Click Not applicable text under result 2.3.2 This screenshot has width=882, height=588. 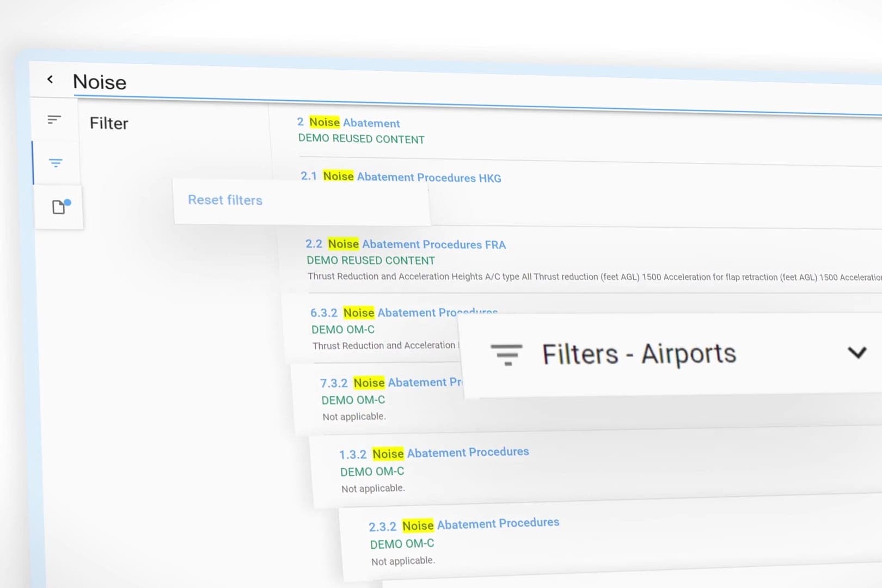[x=403, y=561]
